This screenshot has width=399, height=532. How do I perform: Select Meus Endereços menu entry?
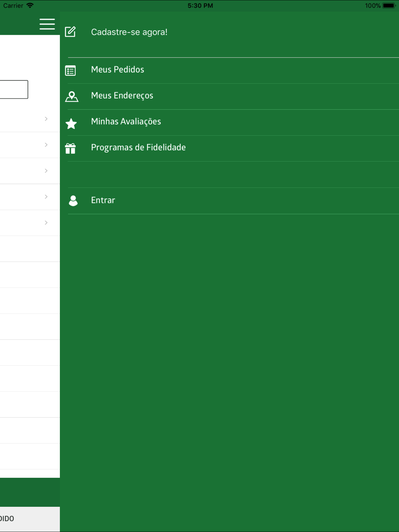[122, 96]
